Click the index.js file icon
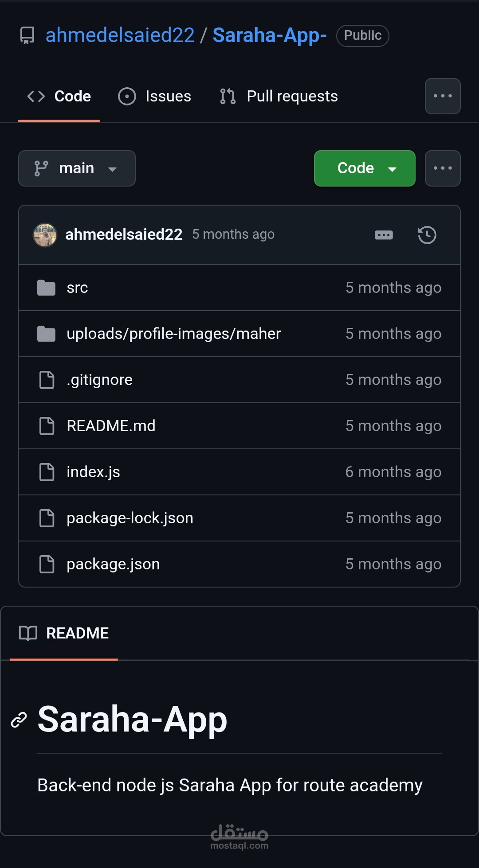479x868 pixels. (47, 472)
